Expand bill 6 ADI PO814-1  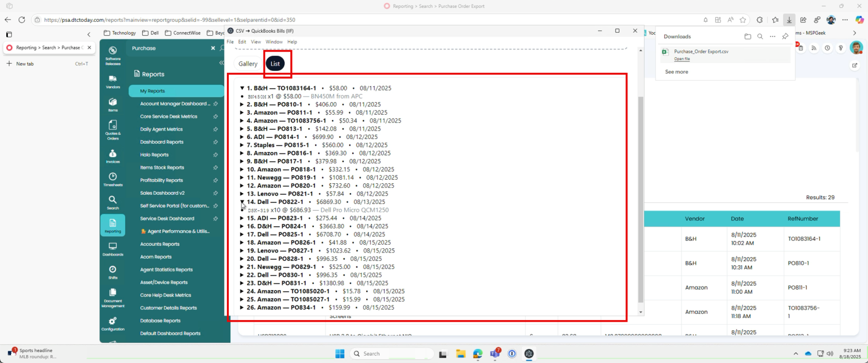(242, 137)
